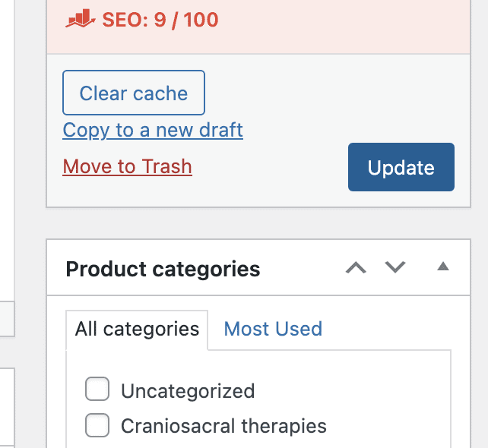The width and height of the screenshot is (488, 448).
Task: Click the gray footer area beside Move to Trash
Action: click(268, 168)
